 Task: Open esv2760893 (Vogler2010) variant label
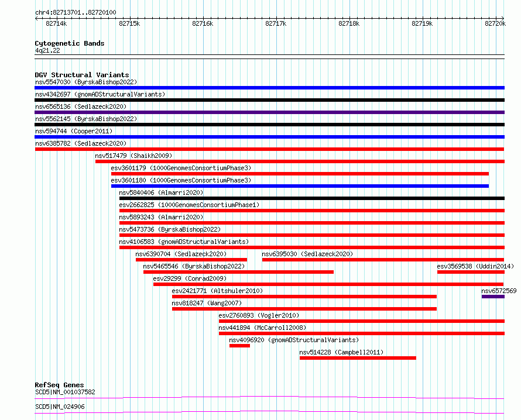coord(259,315)
